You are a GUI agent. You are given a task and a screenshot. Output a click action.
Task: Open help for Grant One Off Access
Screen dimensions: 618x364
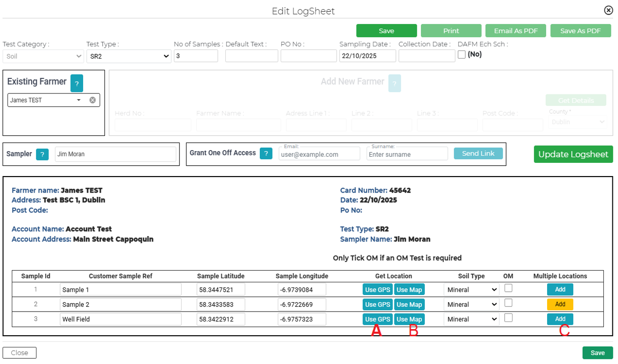266,153
